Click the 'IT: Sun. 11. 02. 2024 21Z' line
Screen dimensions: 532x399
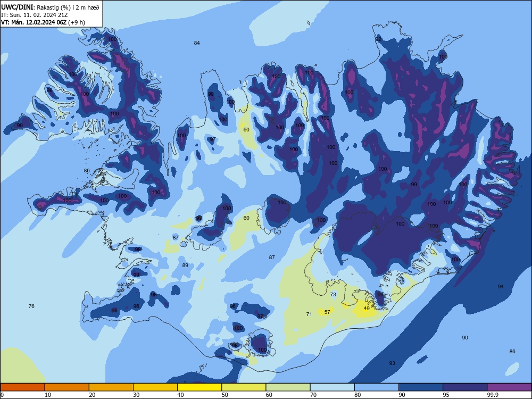tap(34, 15)
